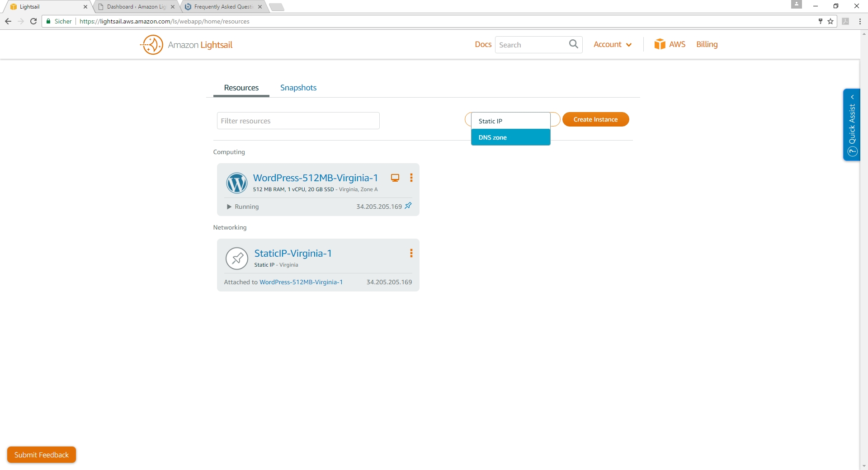Click the secure padlock icon in address bar
The width and height of the screenshot is (868, 470).
coord(48,21)
